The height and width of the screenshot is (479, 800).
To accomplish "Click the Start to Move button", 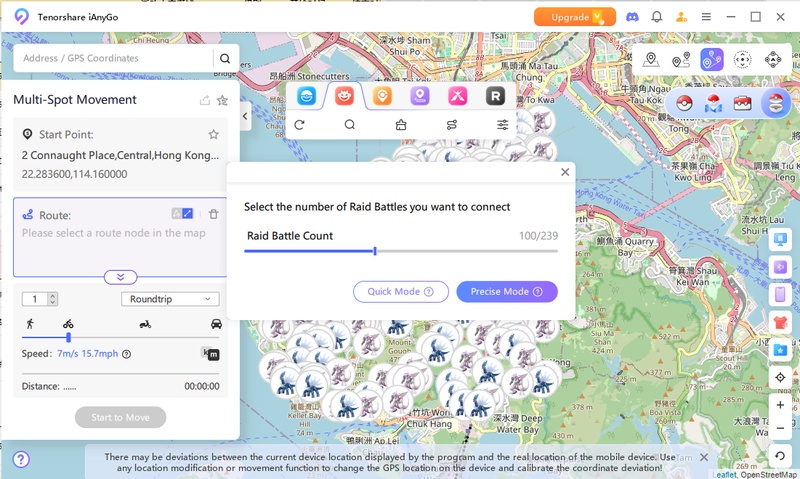I will click(x=120, y=417).
